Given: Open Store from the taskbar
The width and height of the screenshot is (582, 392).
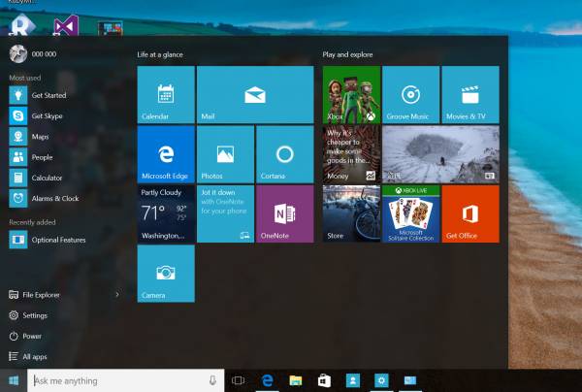Looking at the screenshot, I should click(324, 380).
